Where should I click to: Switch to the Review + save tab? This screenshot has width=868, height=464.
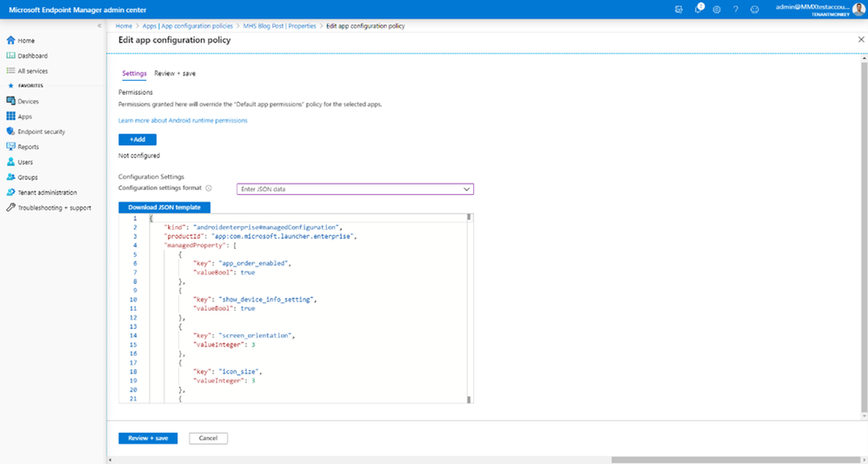click(175, 73)
